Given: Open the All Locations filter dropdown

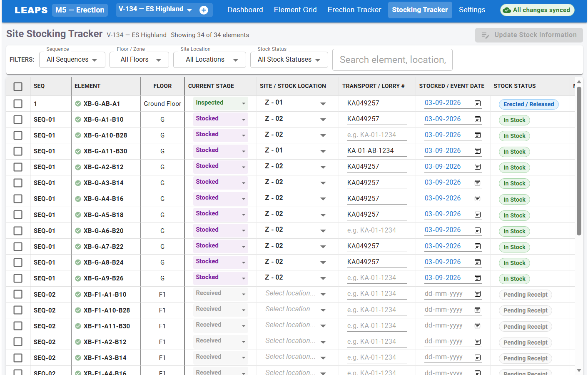Looking at the screenshot, I should [x=210, y=60].
